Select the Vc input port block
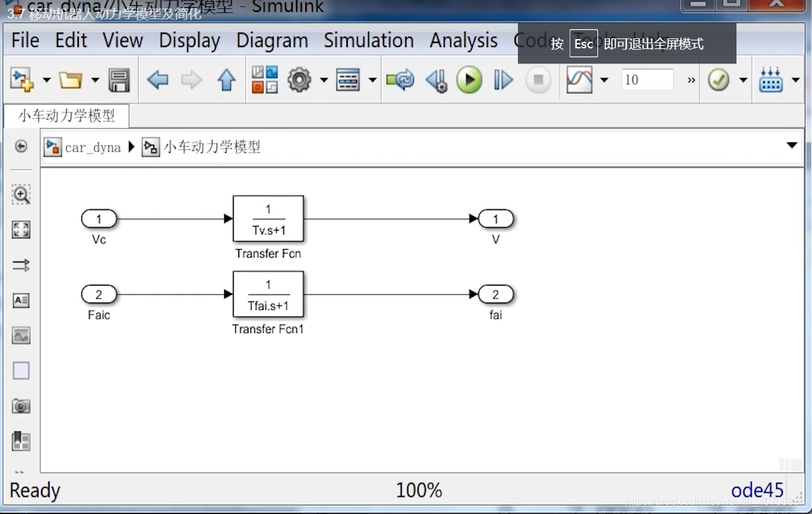Image resolution: width=812 pixels, height=514 pixels. (99, 219)
